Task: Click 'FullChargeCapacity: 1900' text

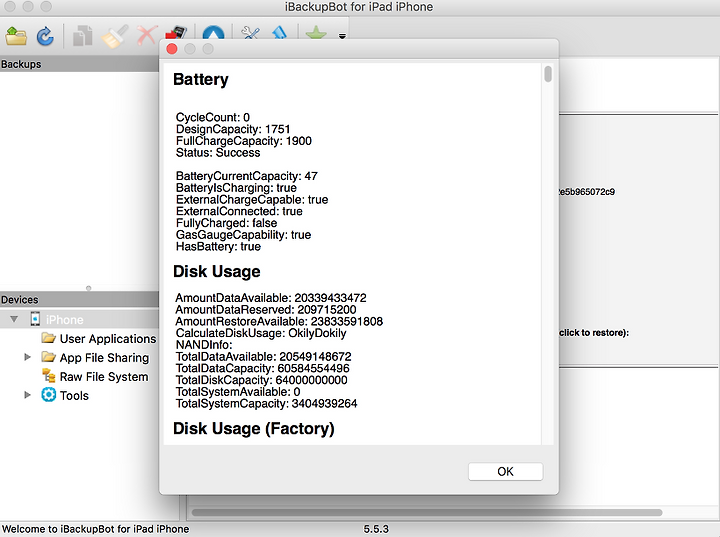Action: tap(244, 141)
